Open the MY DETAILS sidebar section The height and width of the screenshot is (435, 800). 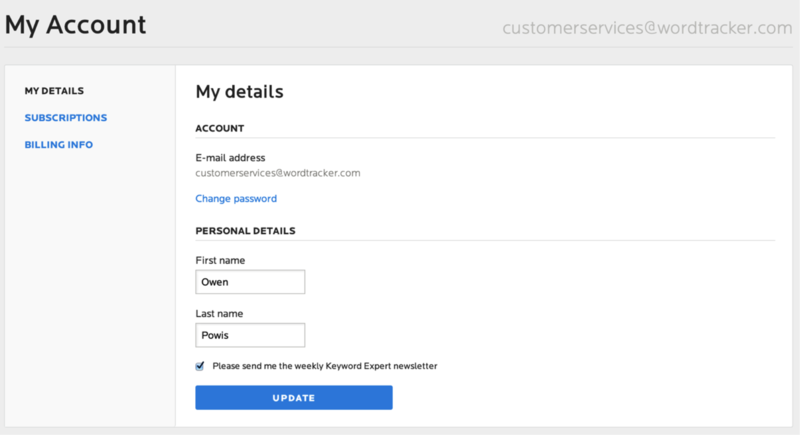point(54,91)
